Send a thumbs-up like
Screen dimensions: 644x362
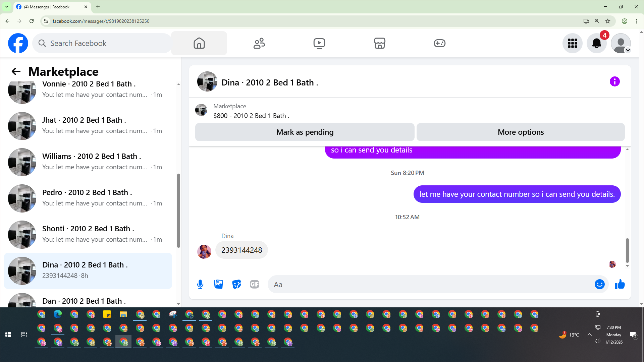point(620,284)
